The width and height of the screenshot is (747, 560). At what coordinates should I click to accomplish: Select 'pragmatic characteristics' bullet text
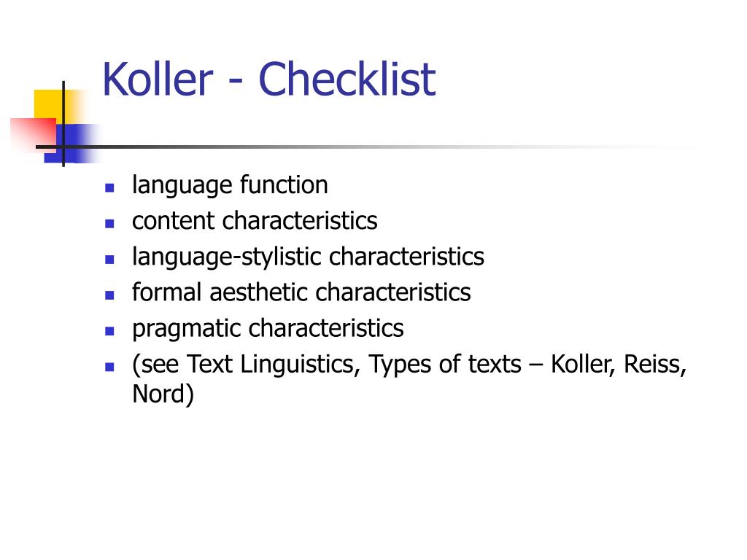tap(268, 329)
